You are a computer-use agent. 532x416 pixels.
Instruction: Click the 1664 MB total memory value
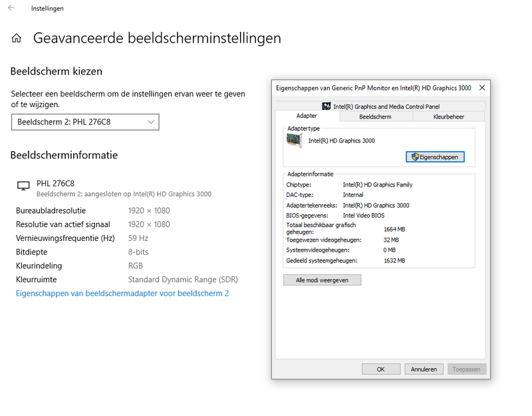pyautogui.click(x=394, y=229)
